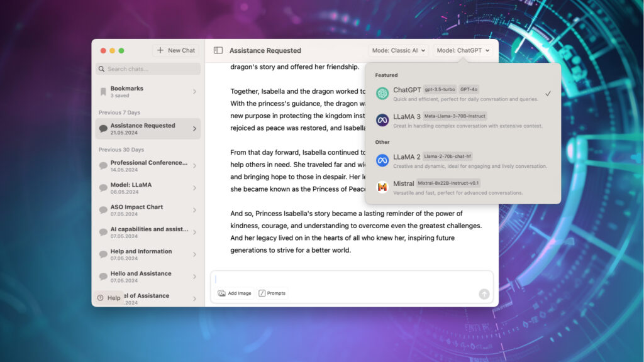Click the Help and Information chat bubble icon

(103, 255)
